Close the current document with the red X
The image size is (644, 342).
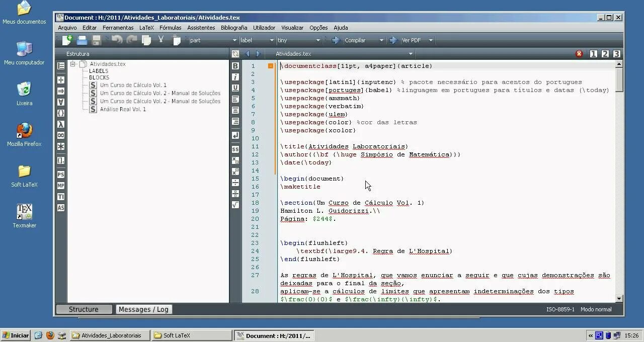click(x=579, y=54)
